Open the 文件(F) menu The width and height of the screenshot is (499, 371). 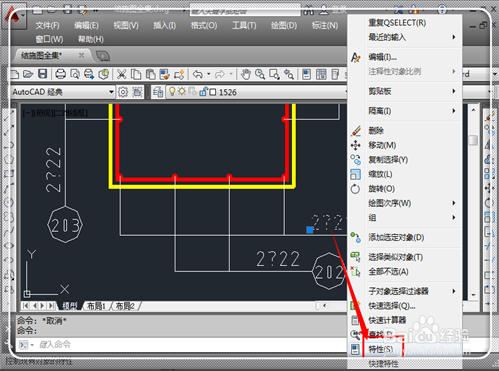pos(48,26)
